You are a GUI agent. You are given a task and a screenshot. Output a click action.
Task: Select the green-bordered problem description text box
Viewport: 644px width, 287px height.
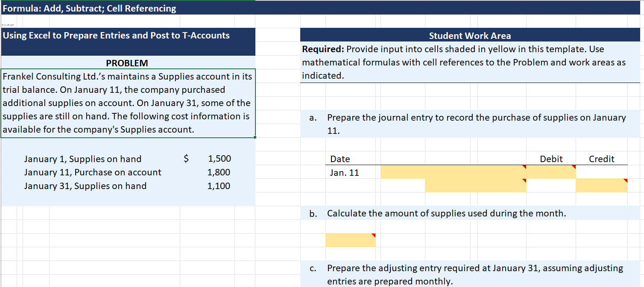point(128,103)
